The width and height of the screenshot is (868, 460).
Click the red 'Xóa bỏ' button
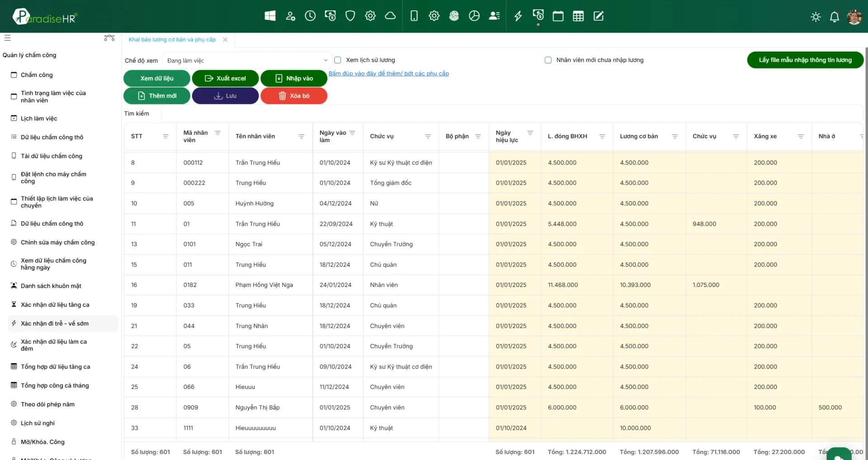[x=294, y=96]
